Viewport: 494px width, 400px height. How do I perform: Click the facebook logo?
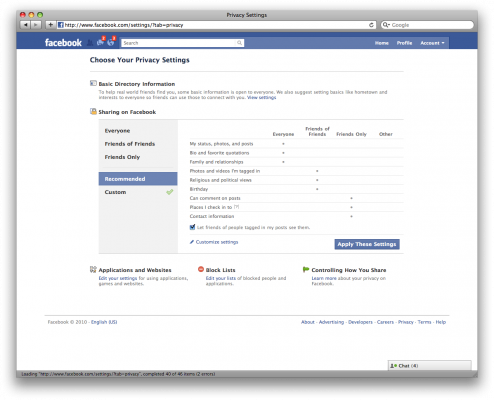(x=63, y=43)
